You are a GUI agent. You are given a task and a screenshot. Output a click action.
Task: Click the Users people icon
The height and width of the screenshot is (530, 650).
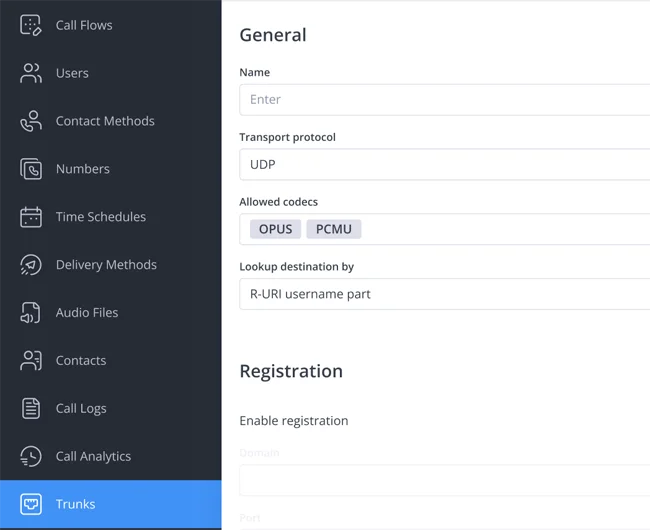point(31,73)
